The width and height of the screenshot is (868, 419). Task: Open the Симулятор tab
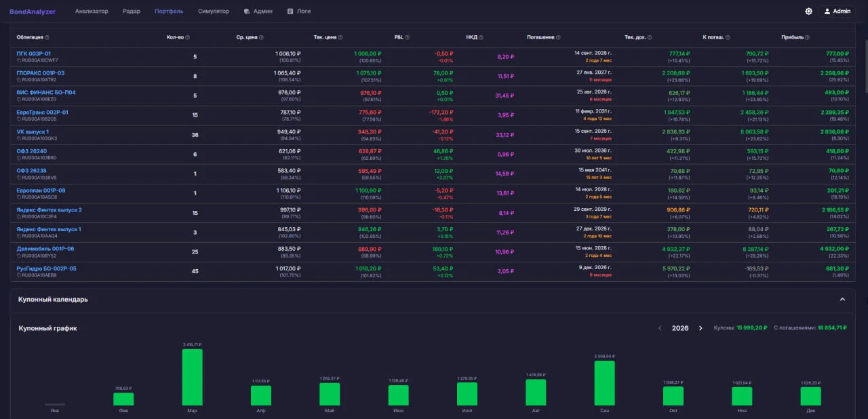214,12
